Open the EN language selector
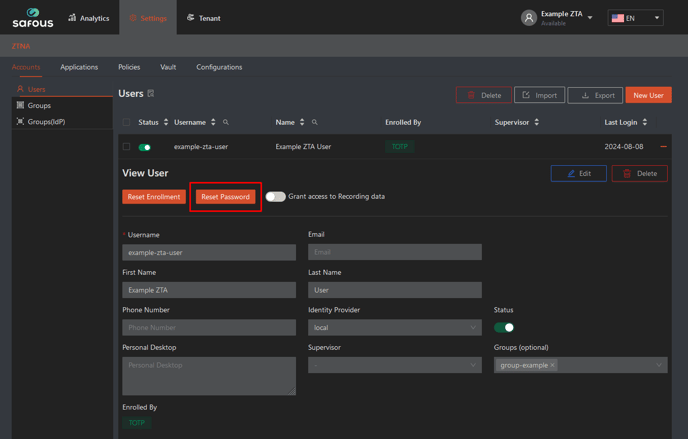Viewport: 688px width, 439px height. [x=635, y=18]
